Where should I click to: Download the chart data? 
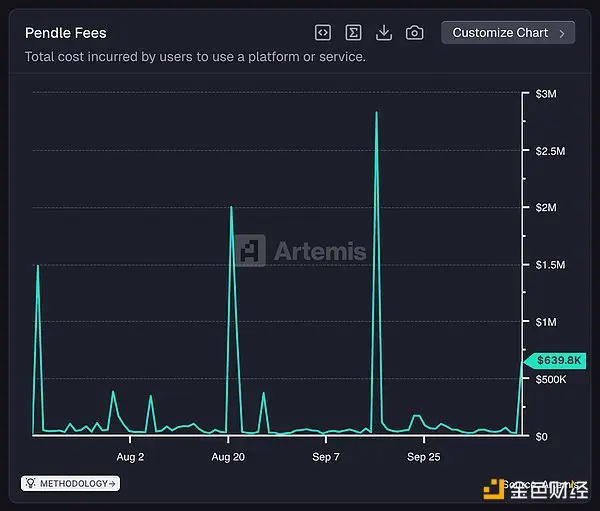(x=384, y=33)
